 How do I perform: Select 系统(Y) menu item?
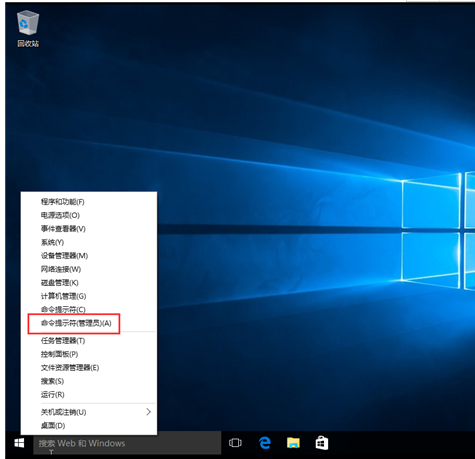[x=89, y=242]
